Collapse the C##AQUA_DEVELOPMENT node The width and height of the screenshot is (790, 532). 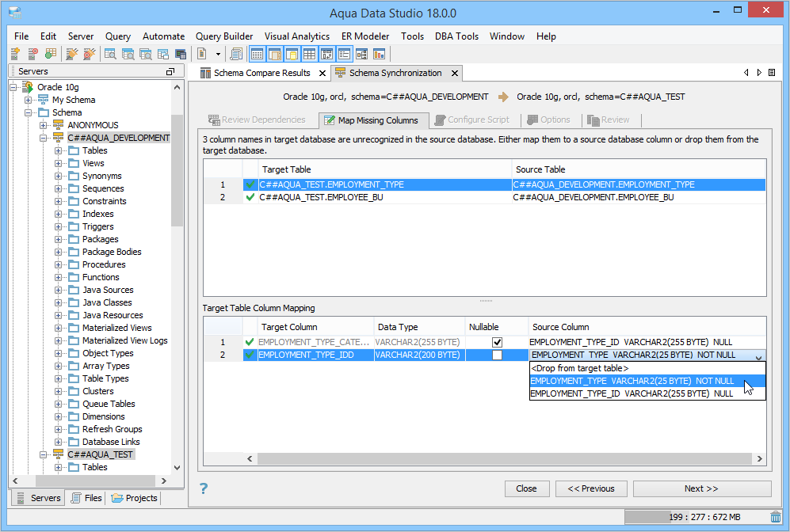point(44,138)
